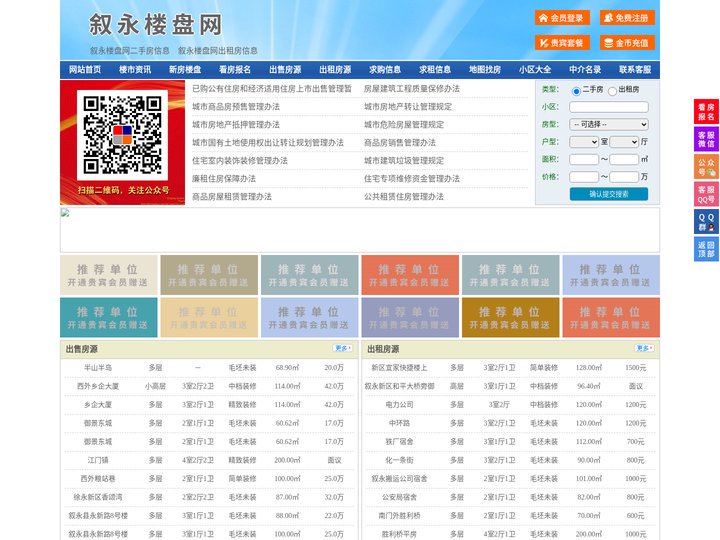
Task: Open 楼市资讯 navigation item
Action: point(135,70)
